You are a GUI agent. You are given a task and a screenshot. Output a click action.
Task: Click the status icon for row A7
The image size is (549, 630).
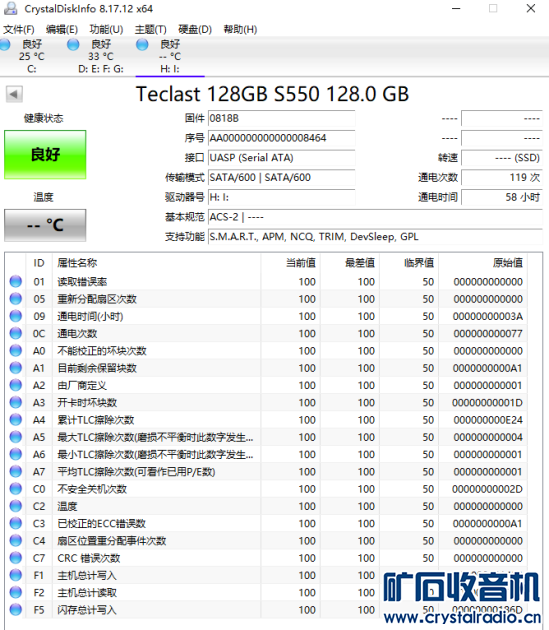pyautogui.click(x=16, y=471)
